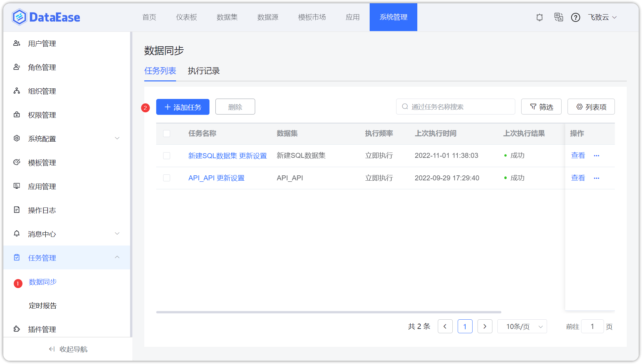Toggle the select-all checkbox in table header

tap(166, 133)
